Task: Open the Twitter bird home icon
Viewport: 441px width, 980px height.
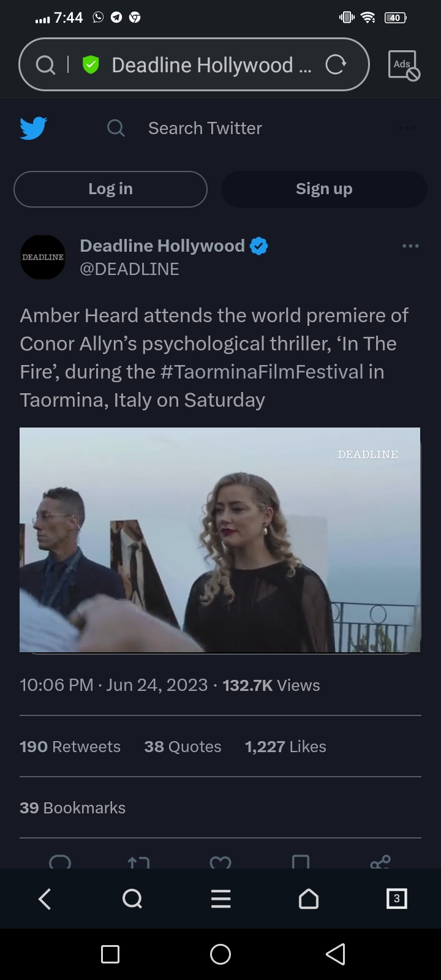Action: pyautogui.click(x=33, y=128)
